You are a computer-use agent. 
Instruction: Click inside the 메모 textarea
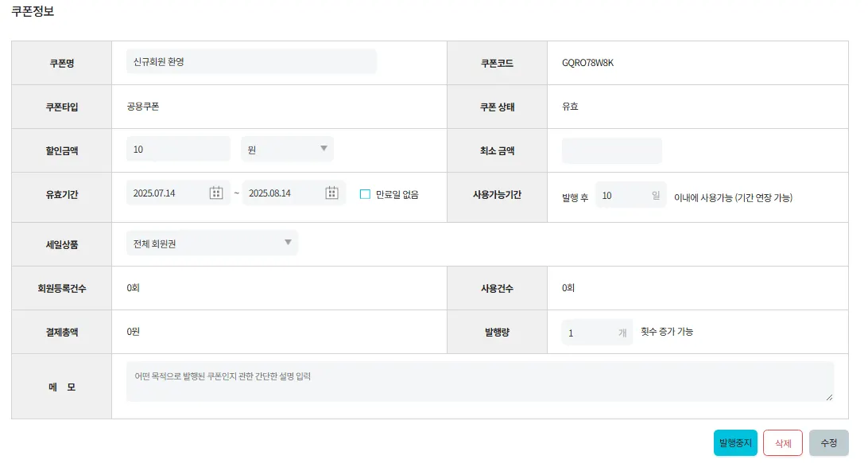(x=479, y=382)
